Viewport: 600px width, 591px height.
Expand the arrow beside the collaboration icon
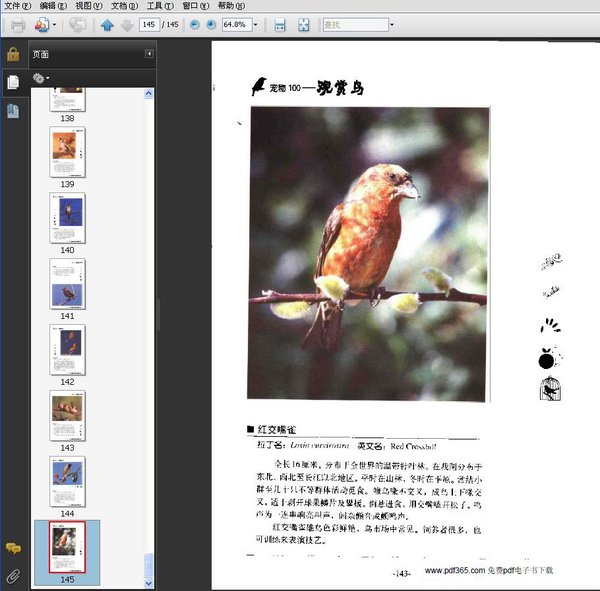click(x=54, y=25)
